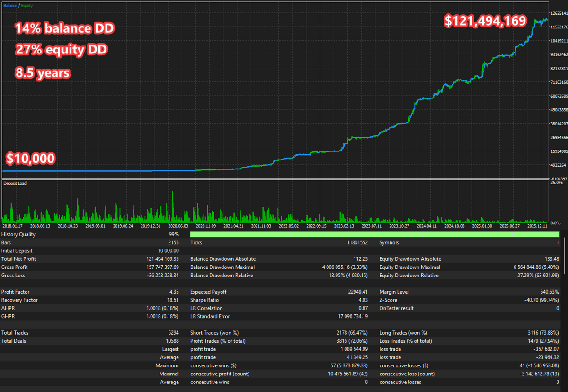Click the 'OnTester result' label

point(396,308)
